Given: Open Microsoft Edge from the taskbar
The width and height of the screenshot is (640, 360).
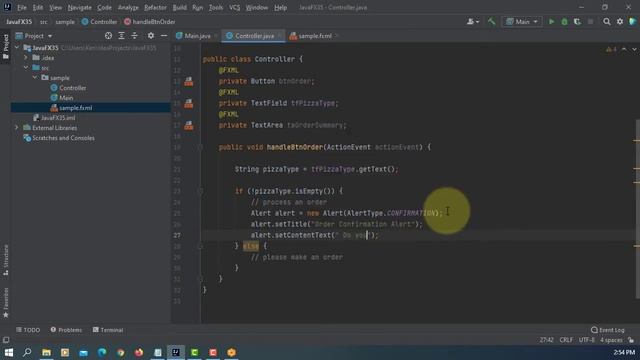Looking at the screenshot, I should pyautogui.click(x=102, y=352).
